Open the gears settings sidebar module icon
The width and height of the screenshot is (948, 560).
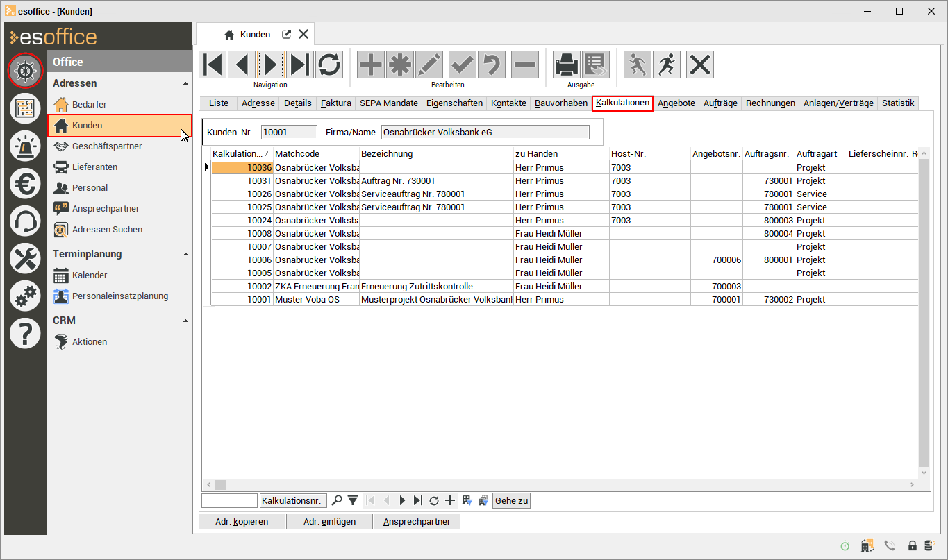(25, 296)
